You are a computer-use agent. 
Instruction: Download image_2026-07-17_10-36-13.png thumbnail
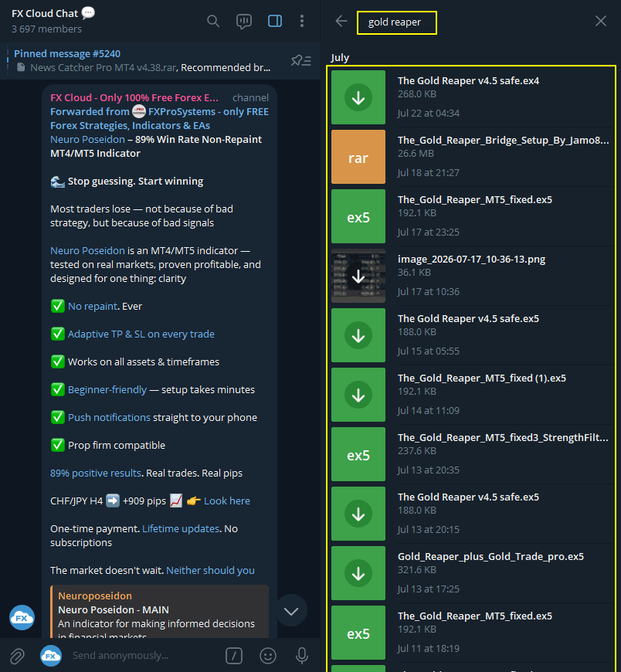358,276
